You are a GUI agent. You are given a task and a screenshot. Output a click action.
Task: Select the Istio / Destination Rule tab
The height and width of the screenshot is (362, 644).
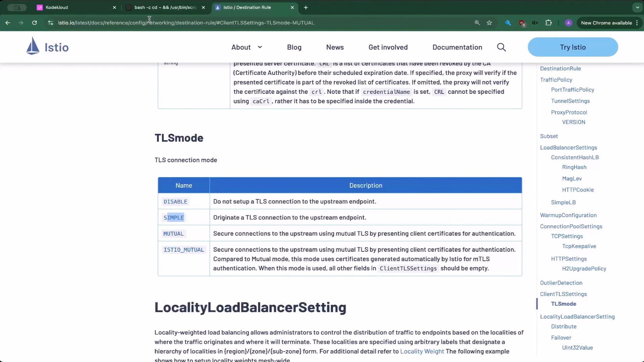click(254, 7)
